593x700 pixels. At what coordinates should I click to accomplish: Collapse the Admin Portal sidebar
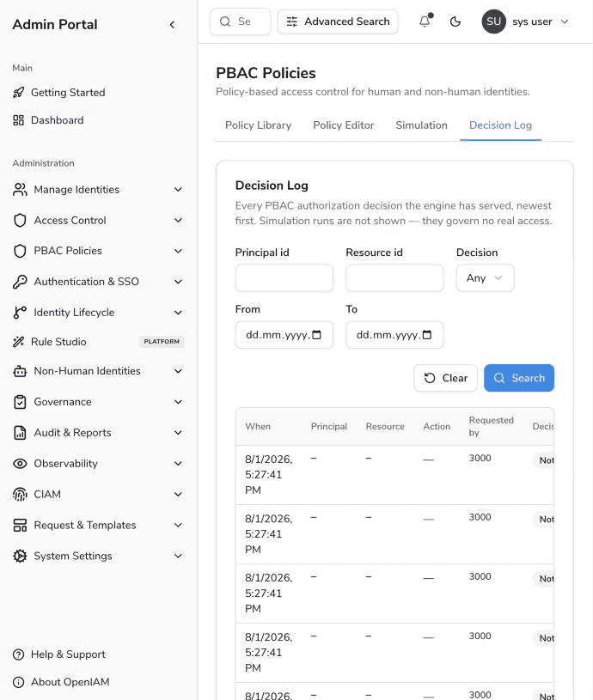[x=172, y=25]
